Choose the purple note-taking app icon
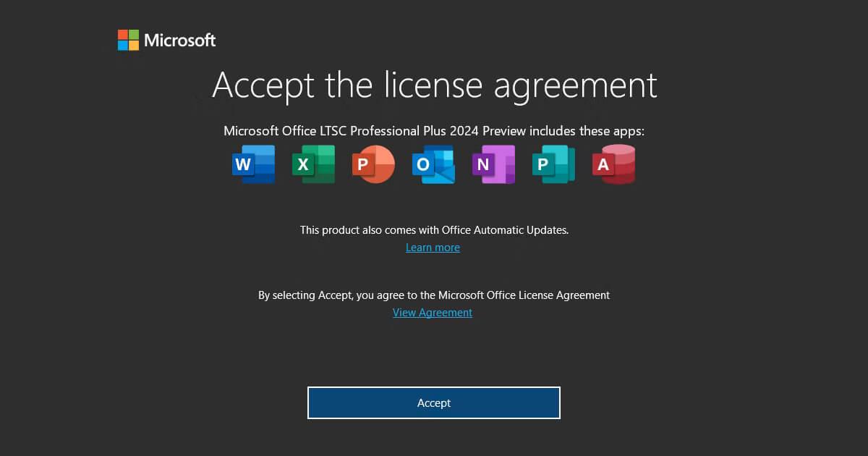The image size is (868, 456). click(493, 164)
